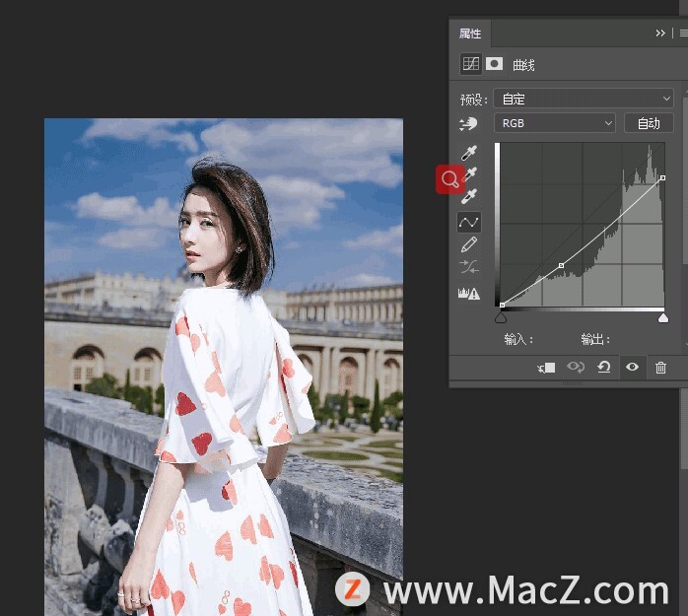View previous state of the adjustment
The image size is (688, 616).
coord(576,367)
